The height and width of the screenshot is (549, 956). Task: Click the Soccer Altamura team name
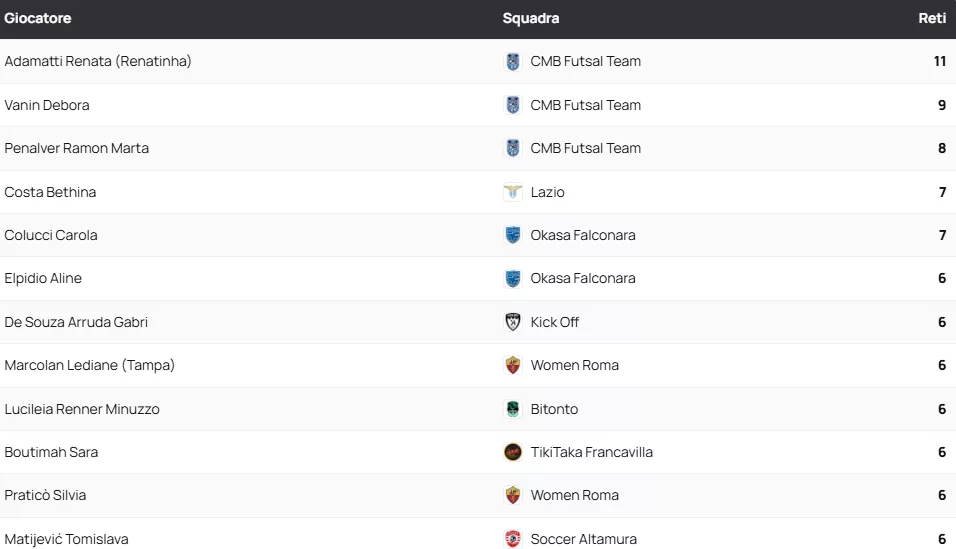(x=584, y=539)
